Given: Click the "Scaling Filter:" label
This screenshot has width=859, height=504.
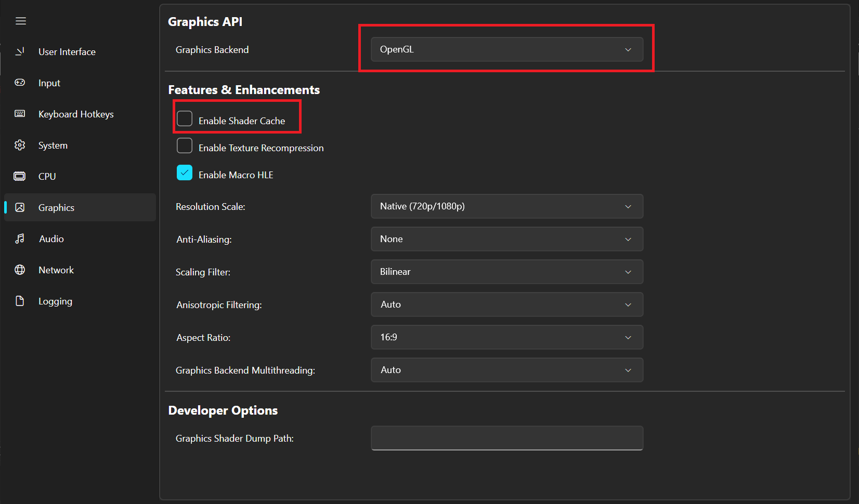Looking at the screenshot, I should pos(203,272).
